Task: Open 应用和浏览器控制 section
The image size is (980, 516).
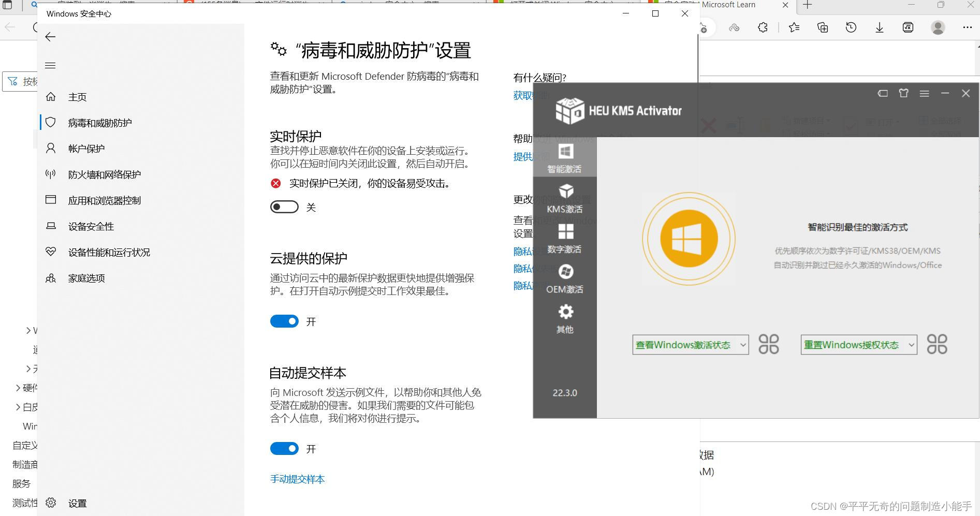Action: (105, 200)
